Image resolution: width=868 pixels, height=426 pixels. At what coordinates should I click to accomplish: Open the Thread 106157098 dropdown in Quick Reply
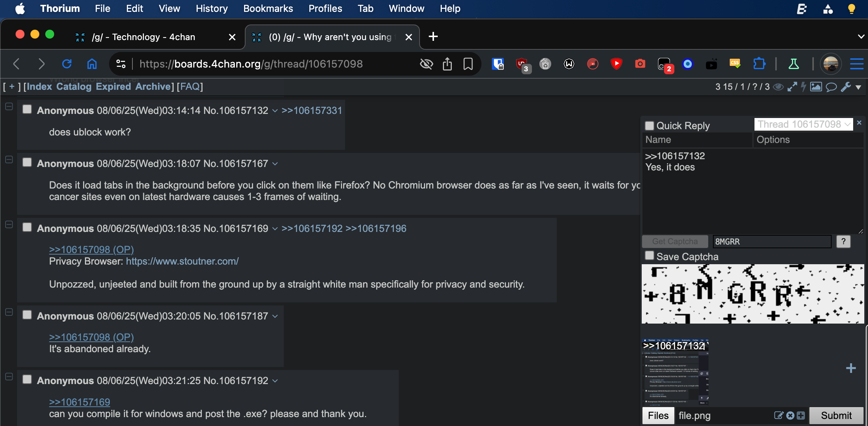[x=803, y=124]
